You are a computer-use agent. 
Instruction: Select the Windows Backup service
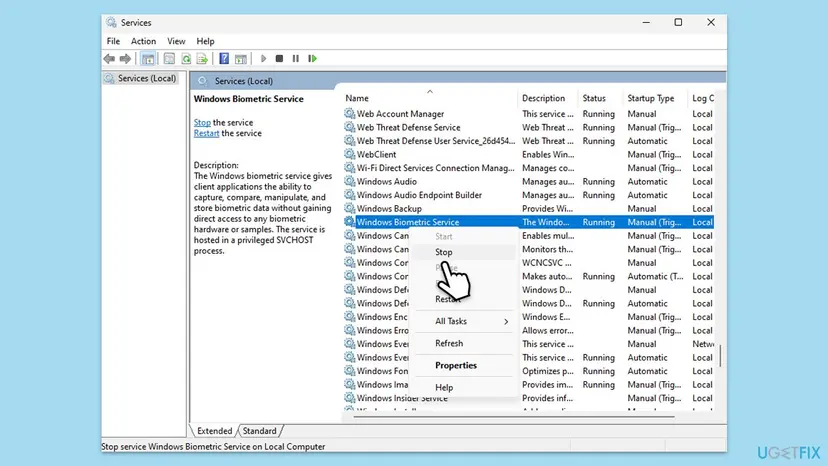coord(528,209)
